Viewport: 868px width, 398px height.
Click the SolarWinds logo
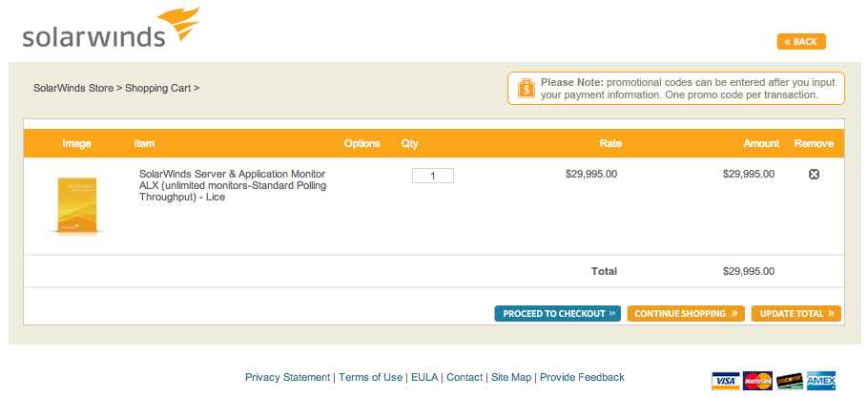(x=110, y=30)
